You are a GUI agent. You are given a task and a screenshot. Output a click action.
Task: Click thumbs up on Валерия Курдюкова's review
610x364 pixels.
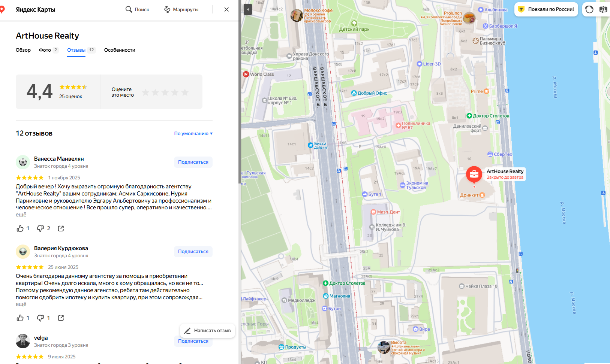point(20,318)
